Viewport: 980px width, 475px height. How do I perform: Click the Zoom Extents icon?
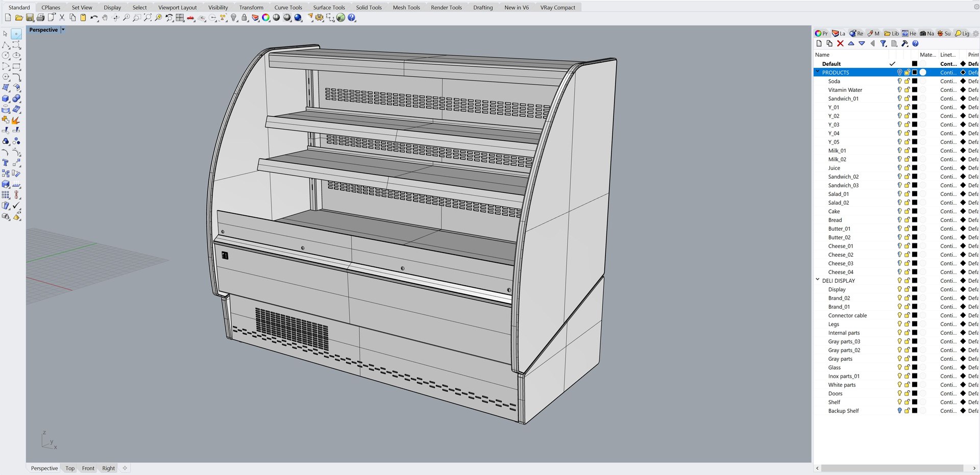click(148, 18)
